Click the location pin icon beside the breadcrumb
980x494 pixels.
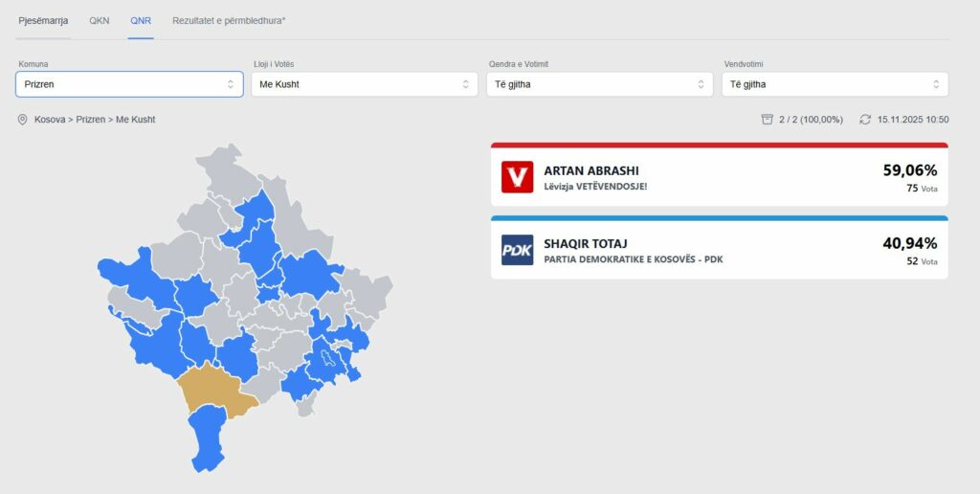tap(22, 120)
